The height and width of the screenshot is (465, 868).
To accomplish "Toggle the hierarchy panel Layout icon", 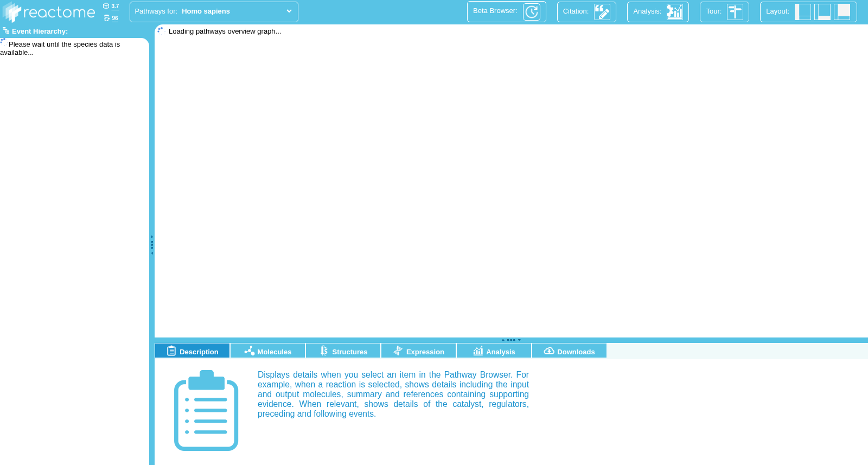I will pyautogui.click(x=803, y=12).
